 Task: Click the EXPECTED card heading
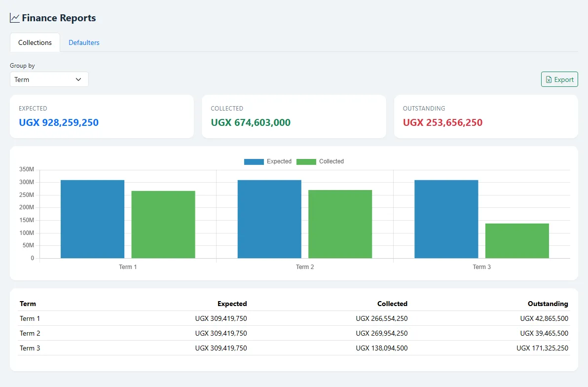(33, 109)
